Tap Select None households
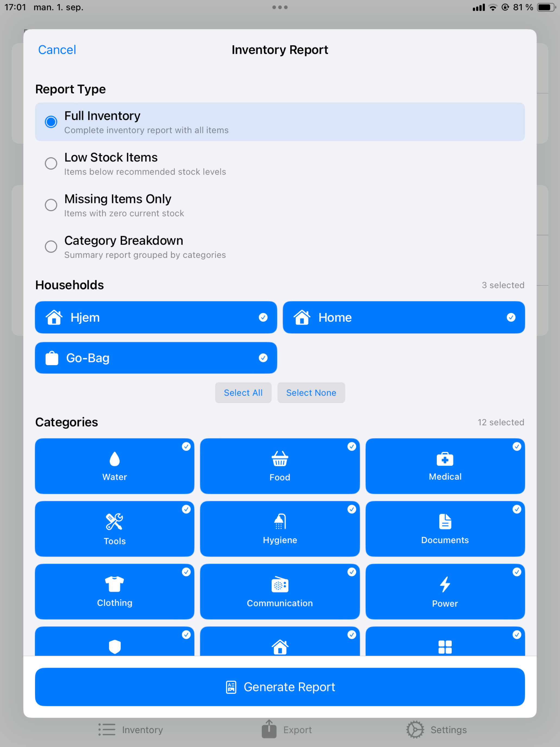Screen dimensions: 560x747 tap(311, 393)
